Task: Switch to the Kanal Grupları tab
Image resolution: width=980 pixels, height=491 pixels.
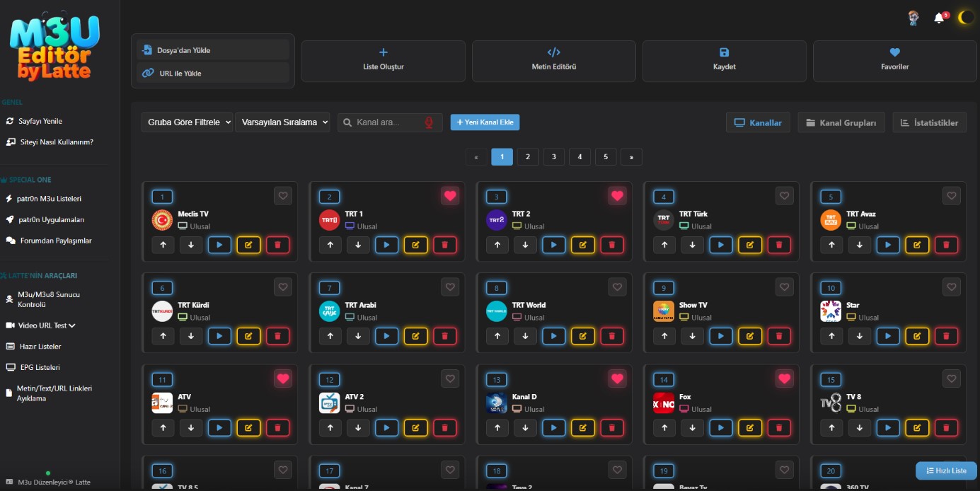Action: tap(841, 122)
